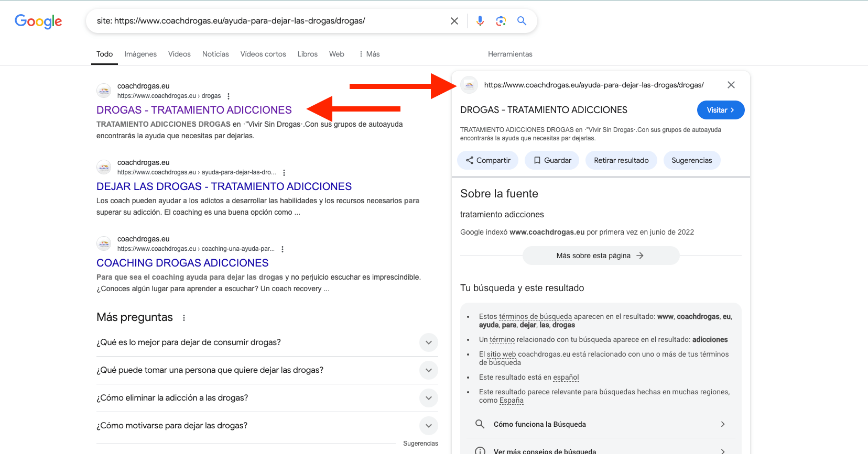Open options for ayuda-para-dejar-las-dro... result
Viewport: 868px width, 454px height.
[284, 173]
